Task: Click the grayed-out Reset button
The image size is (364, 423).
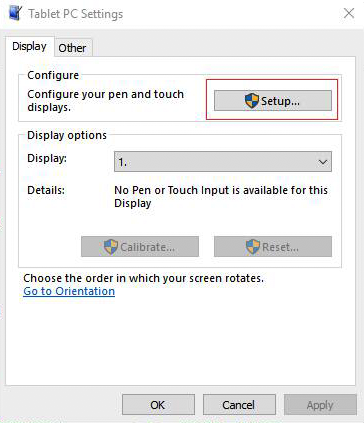Action: (x=273, y=247)
